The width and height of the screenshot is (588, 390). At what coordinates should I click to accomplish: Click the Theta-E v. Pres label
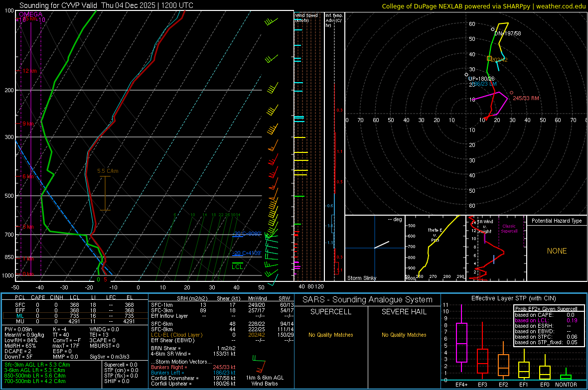click(435, 235)
